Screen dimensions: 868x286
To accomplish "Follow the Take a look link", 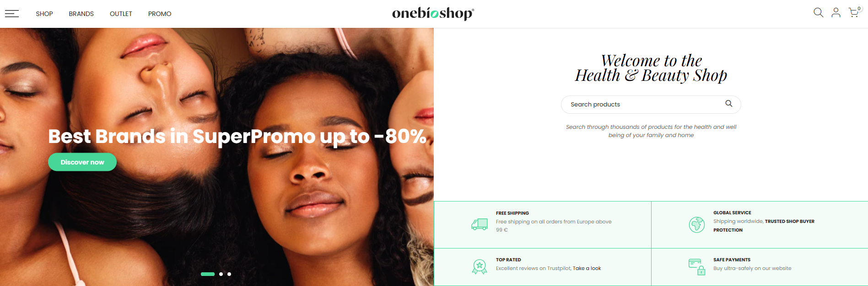I will (587, 268).
